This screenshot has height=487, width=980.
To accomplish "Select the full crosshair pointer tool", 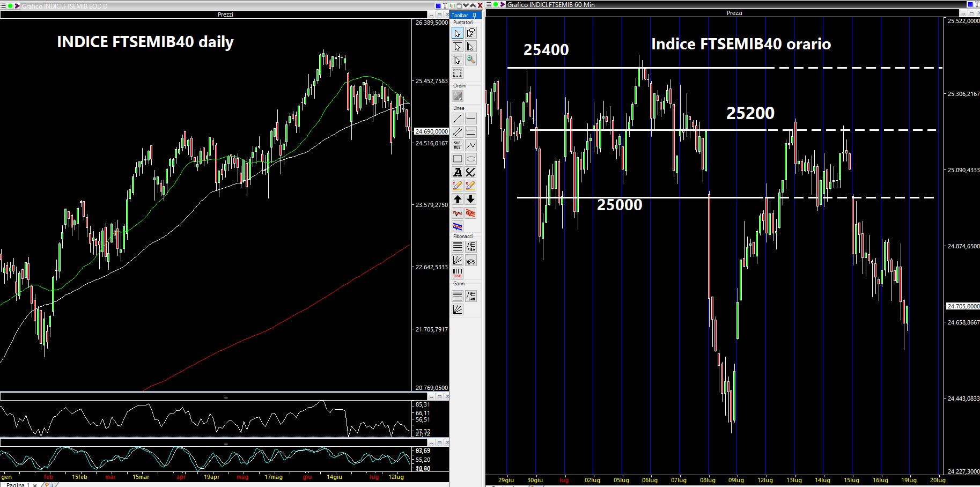I will pos(458,60).
